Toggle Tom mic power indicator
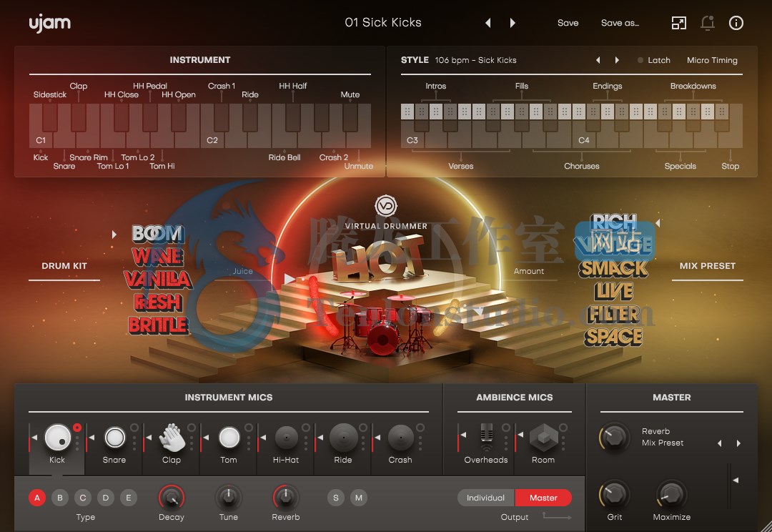Screen dimensions: 772x532 coord(249,428)
